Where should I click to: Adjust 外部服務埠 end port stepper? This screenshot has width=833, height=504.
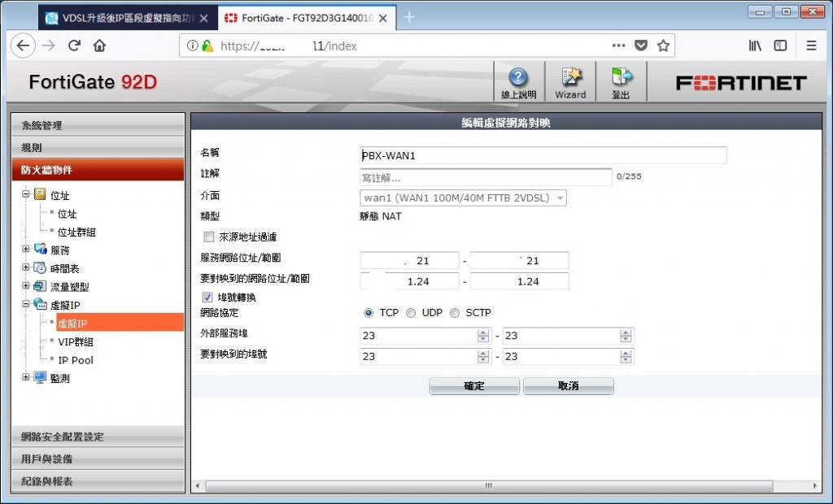point(626,336)
